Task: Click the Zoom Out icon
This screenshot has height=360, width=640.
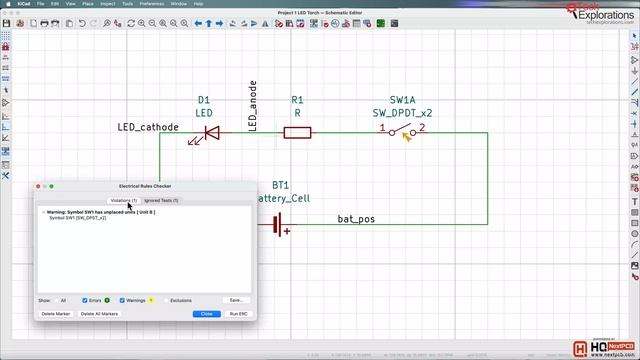Action: pos(152,24)
